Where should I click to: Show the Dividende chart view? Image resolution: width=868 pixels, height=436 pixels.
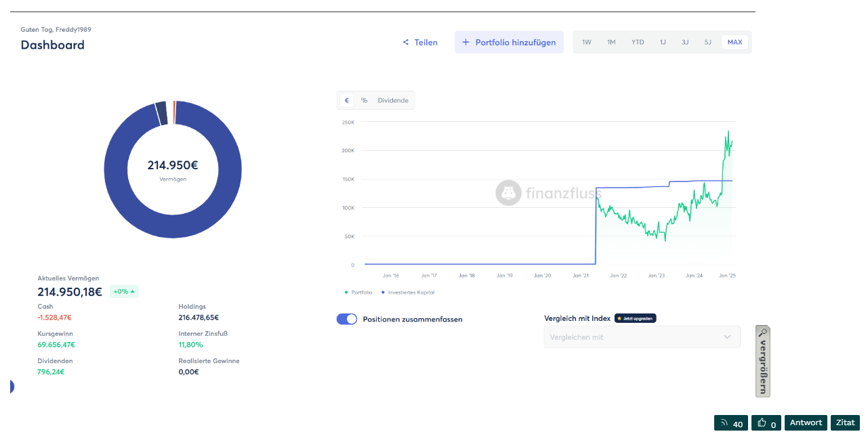pos(393,100)
